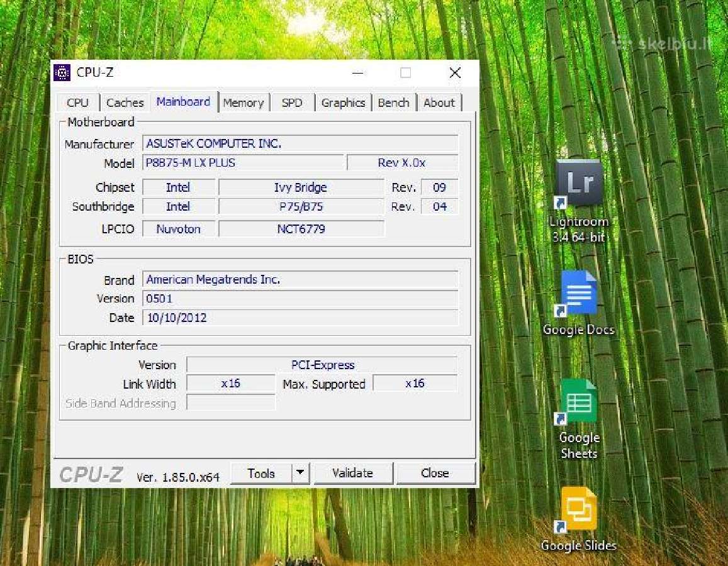The width and height of the screenshot is (728, 566).
Task: Click the Nuvoton LPCIO vendor value
Action: pos(179,229)
